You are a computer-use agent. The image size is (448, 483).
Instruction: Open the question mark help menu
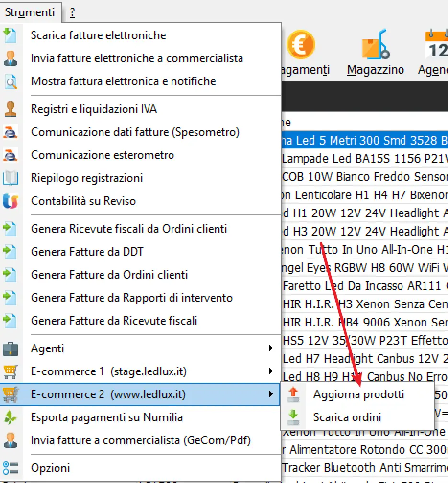(72, 12)
